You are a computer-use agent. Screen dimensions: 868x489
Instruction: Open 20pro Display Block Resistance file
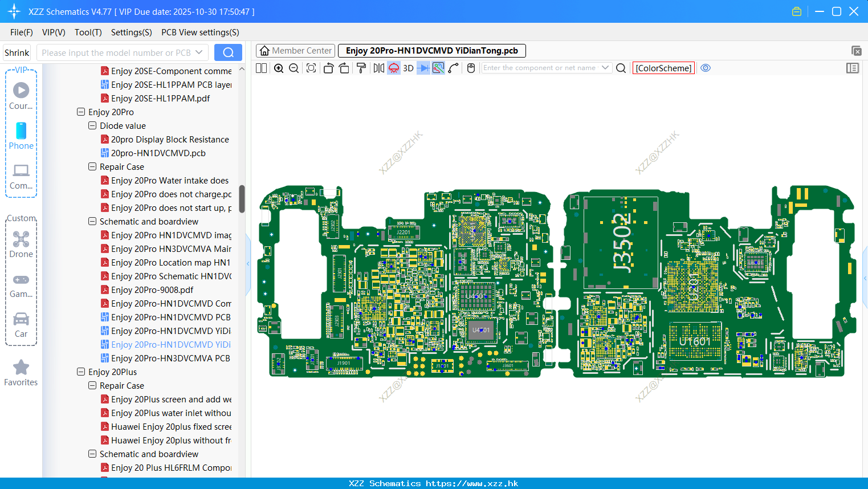point(165,140)
